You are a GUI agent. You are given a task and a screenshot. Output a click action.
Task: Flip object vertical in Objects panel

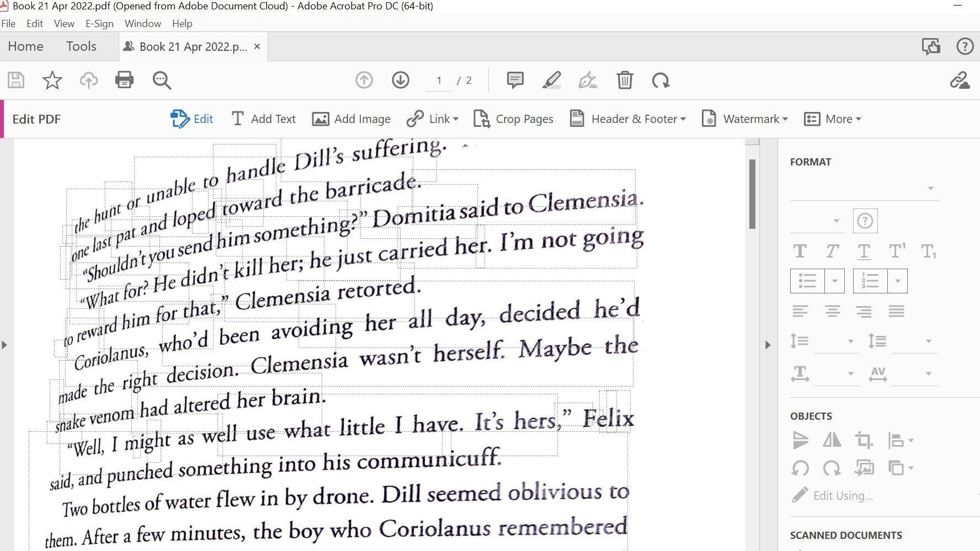(800, 440)
